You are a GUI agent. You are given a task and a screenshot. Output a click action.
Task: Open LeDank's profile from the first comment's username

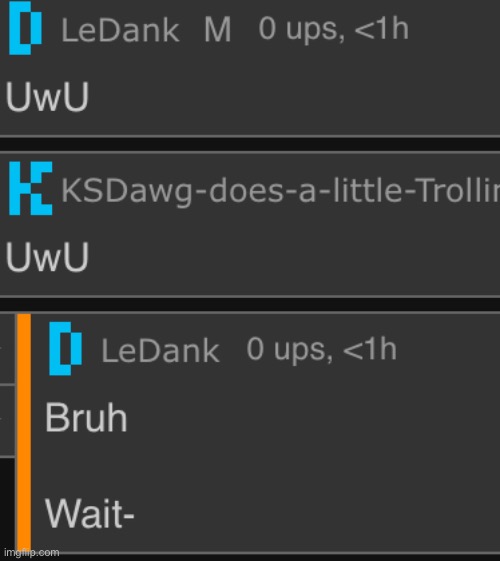[x=120, y=30]
